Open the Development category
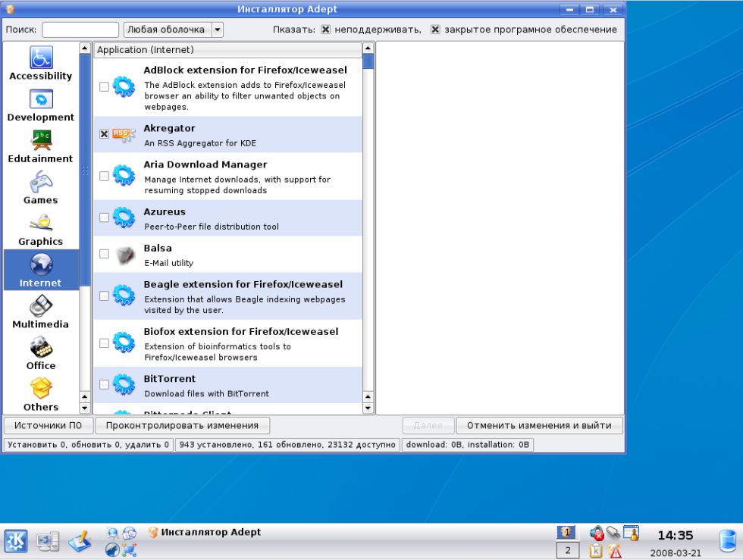743x560 pixels. pyautogui.click(x=41, y=106)
